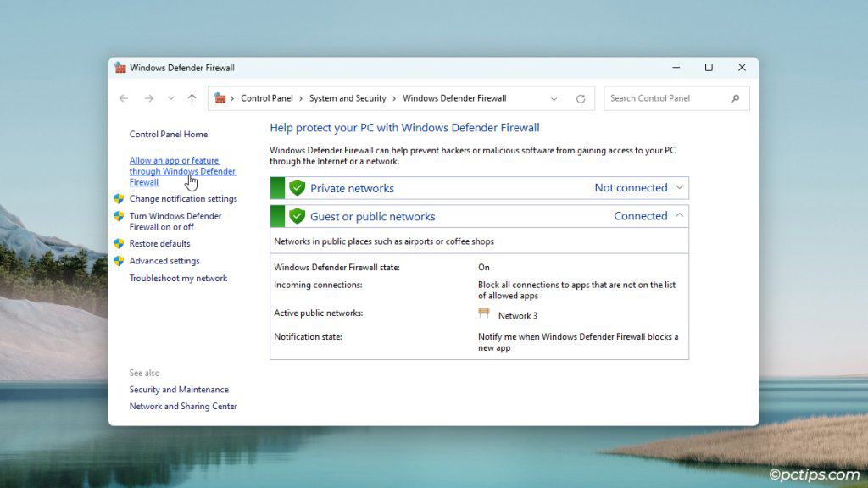Click the green shield beside Guest or public networks
Viewport: 868px width, 488px height.
pyautogui.click(x=297, y=216)
